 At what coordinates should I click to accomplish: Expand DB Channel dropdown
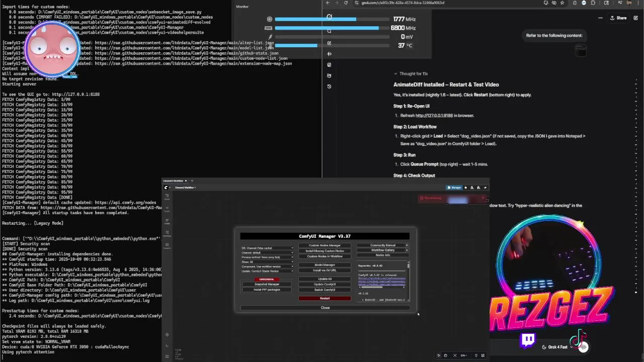(268, 248)
